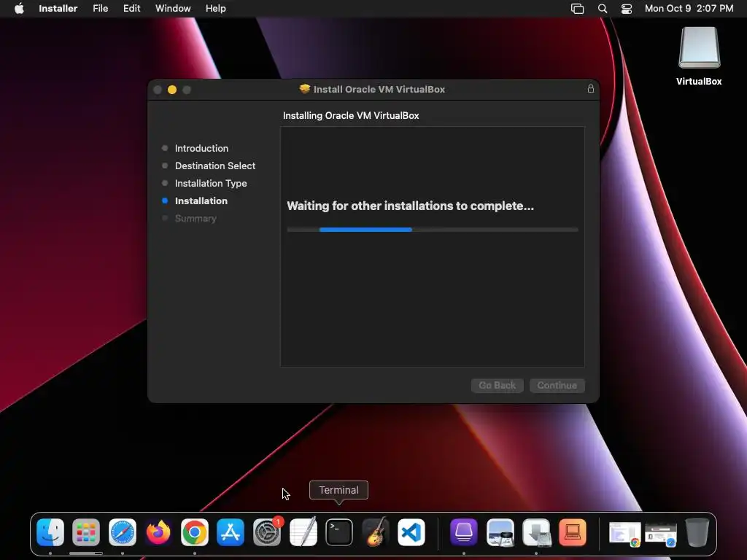Image resolution: width=747 pixels, height=560 pixels.
Task: Open the File menu
Action: tap(100, 9)
